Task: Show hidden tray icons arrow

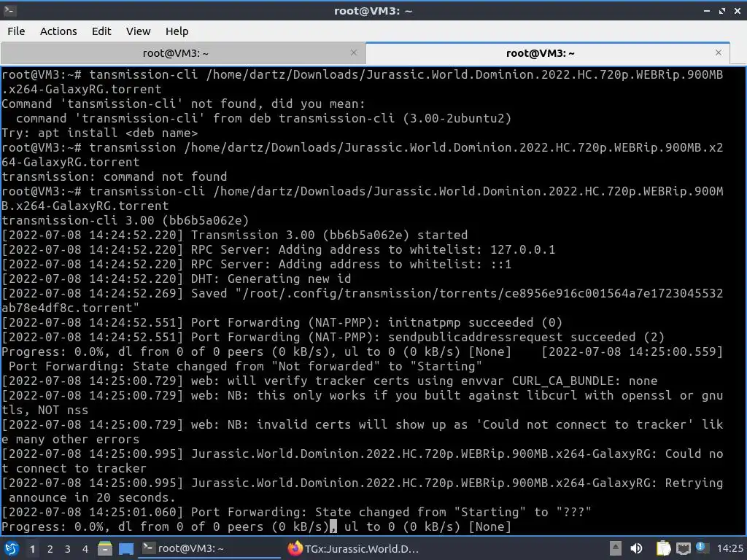Action: tap(616, 548)
